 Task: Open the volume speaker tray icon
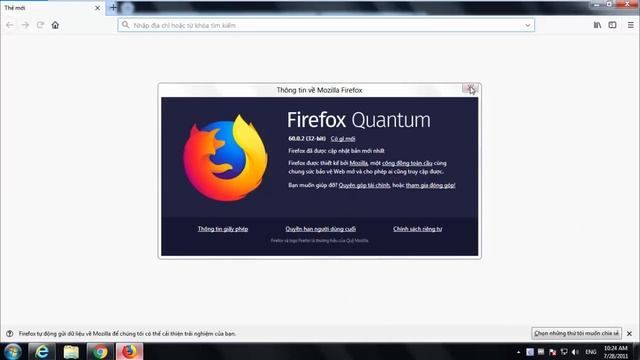click(x=575, y=352)
